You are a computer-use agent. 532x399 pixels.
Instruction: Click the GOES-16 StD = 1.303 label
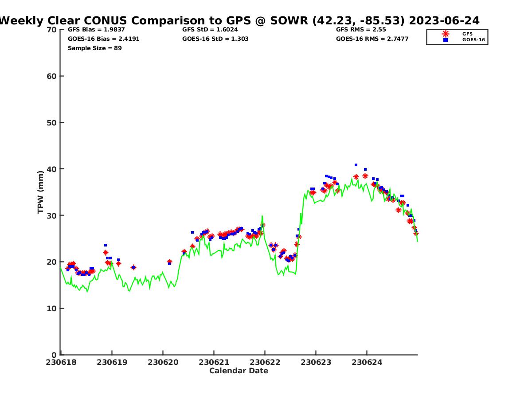215,39
